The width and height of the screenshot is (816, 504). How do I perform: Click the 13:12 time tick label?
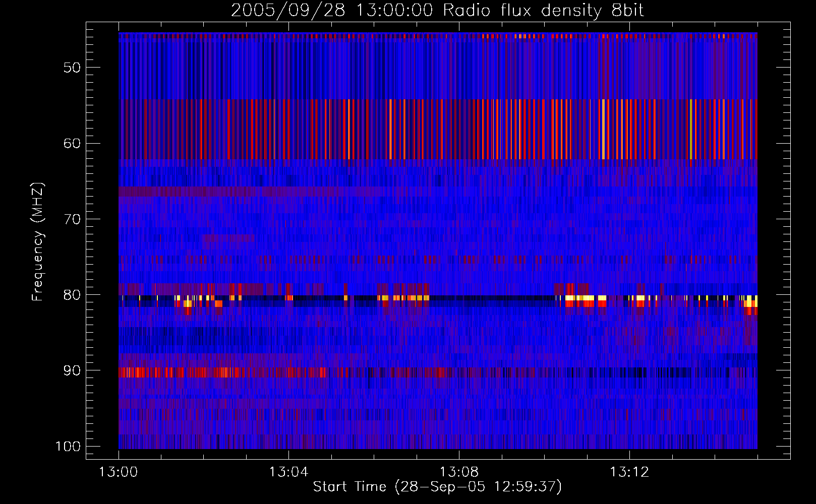click(x=629, y=472)
